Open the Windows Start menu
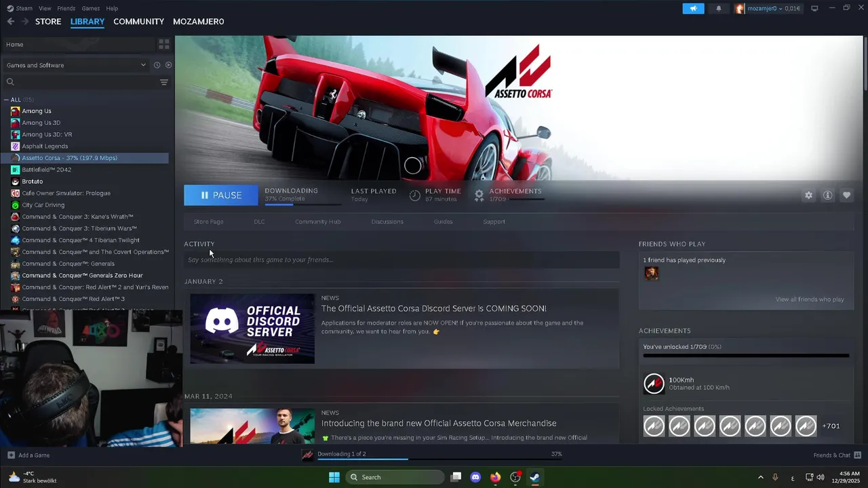The image size is (868, 488). [334, 477]
